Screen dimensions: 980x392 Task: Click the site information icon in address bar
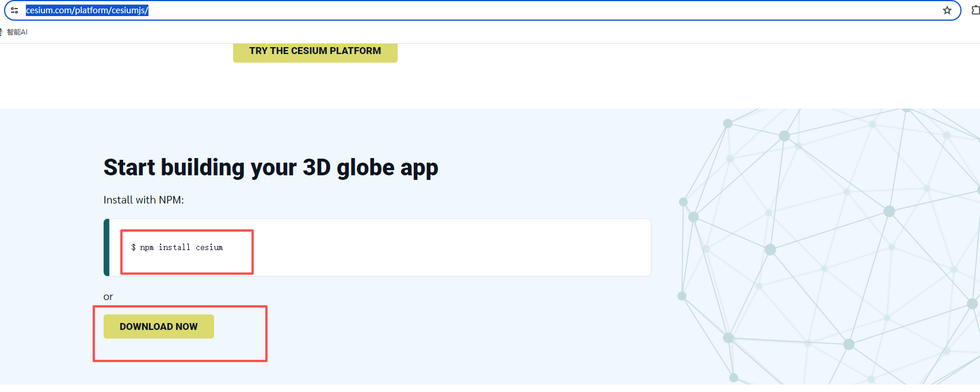(x=14, y=10)
